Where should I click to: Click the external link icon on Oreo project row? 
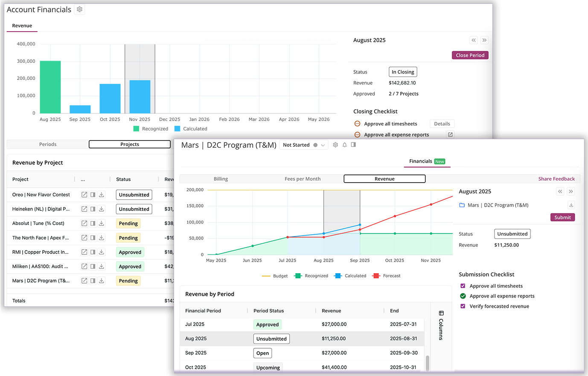tap(83, 195)
